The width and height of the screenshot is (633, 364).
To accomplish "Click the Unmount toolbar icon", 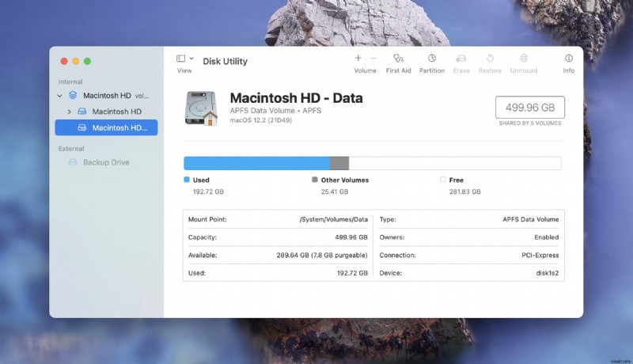I will click(x=523, y=59).
